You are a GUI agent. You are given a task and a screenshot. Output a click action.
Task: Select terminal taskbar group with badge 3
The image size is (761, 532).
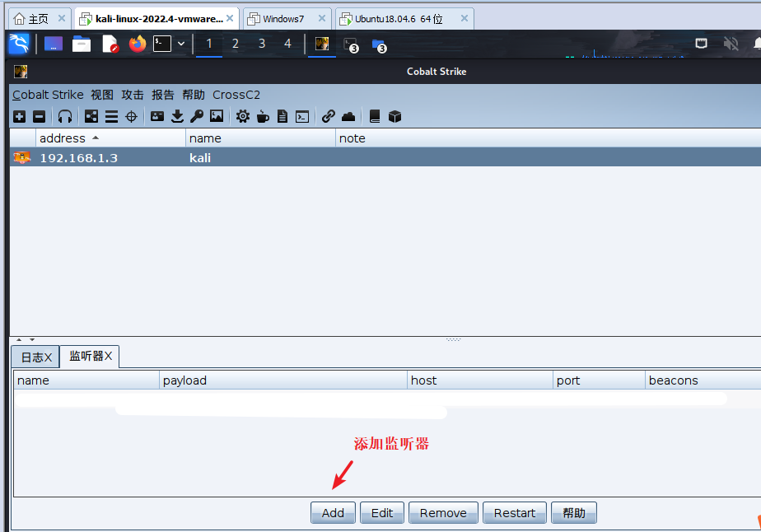351,45
